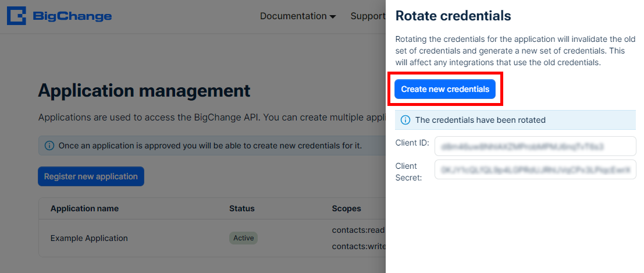Click Register new application button
The image size is (644, 273).
coord(91,176)
